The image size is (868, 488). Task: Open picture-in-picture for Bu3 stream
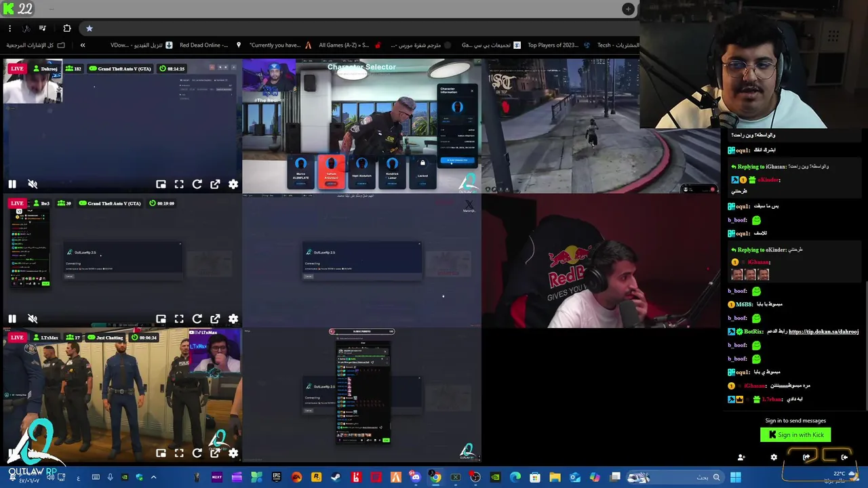coord(161,319)
